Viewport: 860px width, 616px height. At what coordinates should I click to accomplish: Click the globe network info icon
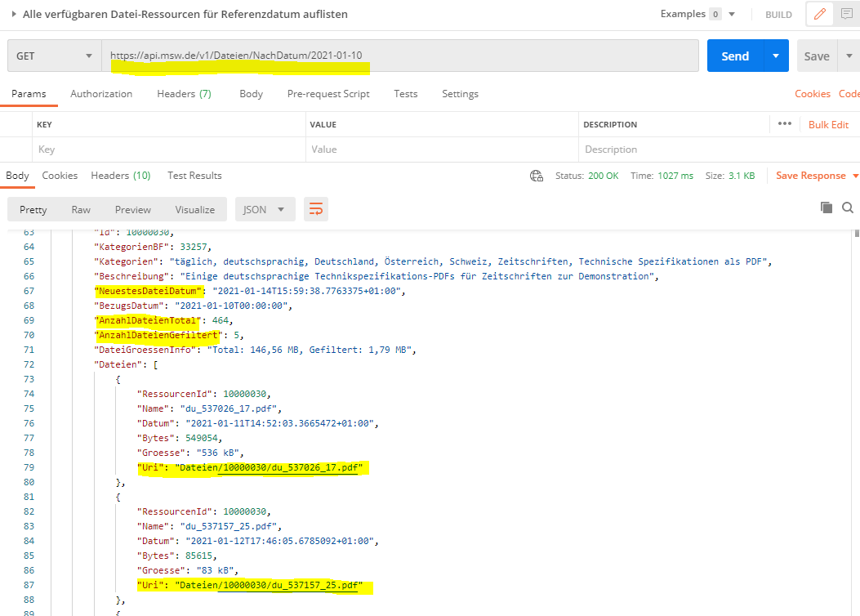(x=537, y=176)
